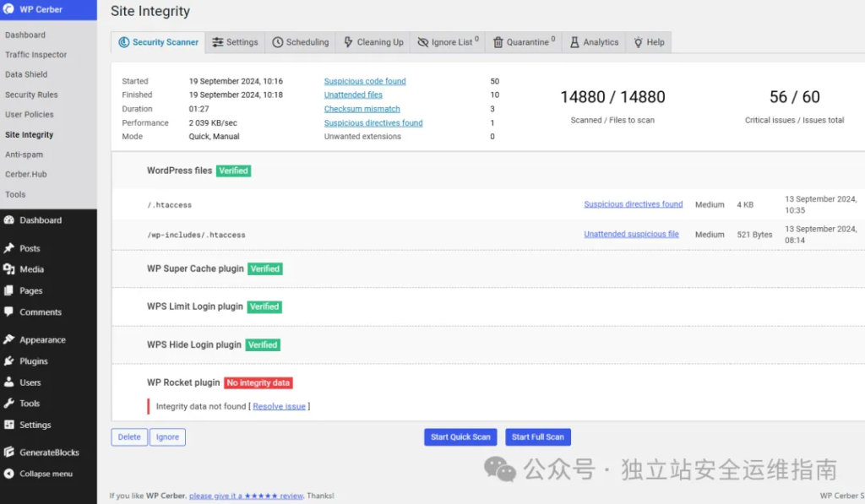Click Suspicious directives found for /.htaccess

tap(634, 204)
